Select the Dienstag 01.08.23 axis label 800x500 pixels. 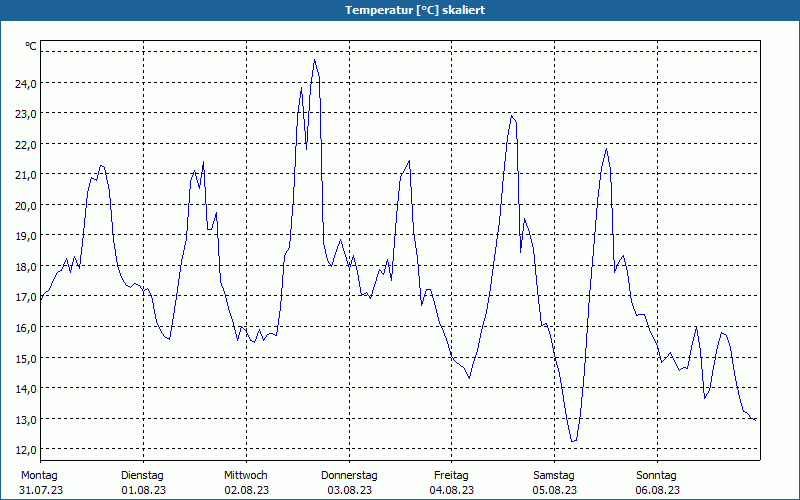(x=143, y=483)
